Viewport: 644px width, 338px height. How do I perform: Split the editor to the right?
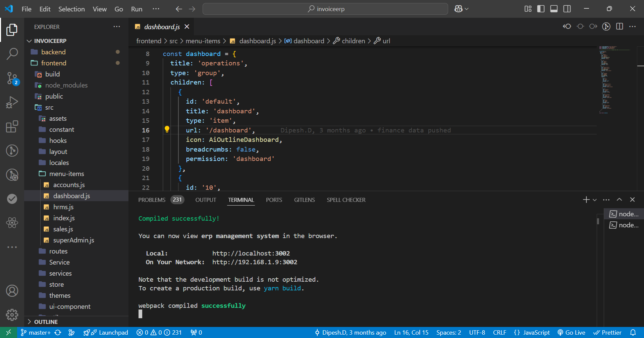click(x=620, y=26)
